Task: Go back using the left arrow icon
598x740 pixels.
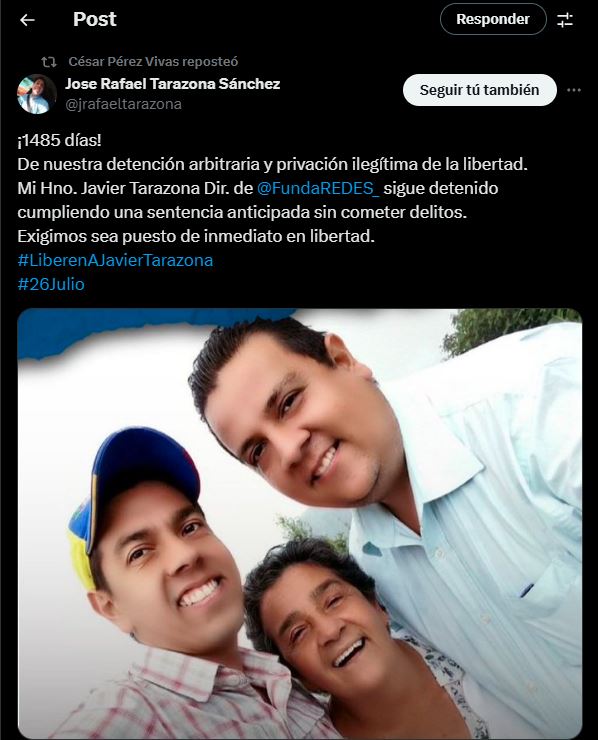Action: [27, 20]
